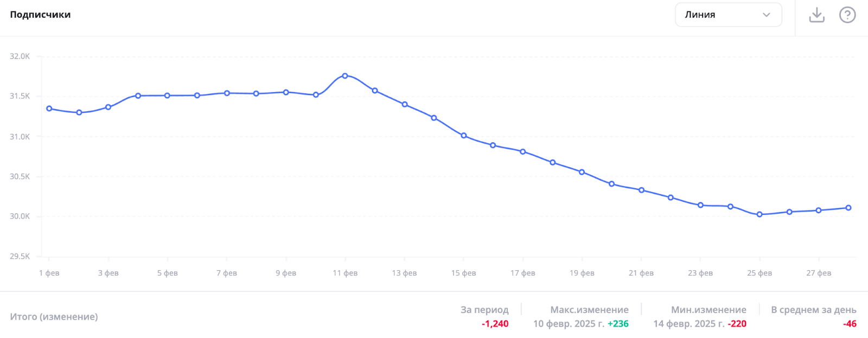Click the 13 фев x-axis label
Viewport: 868px width, 338px height.
pos(404,273)
